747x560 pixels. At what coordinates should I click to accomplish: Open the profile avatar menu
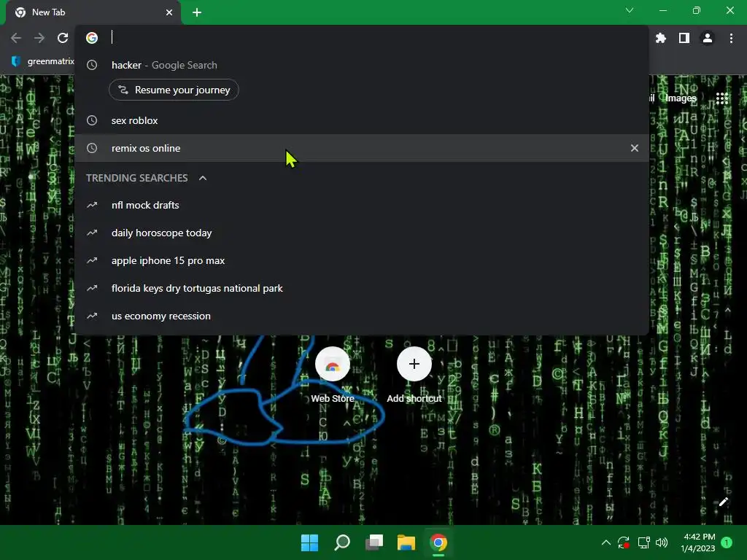(x=708, y=38)
